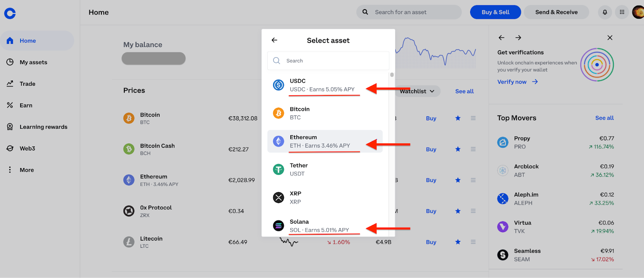This screenshot has width=644, height=278.
Task: Click See all for Top Movers
Action: 605,118
